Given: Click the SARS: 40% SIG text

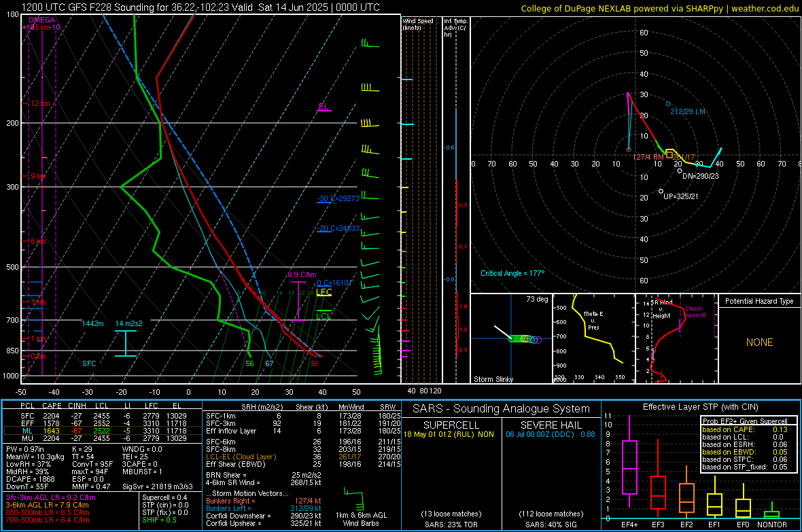Looking at the screenshot, I should click(x=551, y=525).
